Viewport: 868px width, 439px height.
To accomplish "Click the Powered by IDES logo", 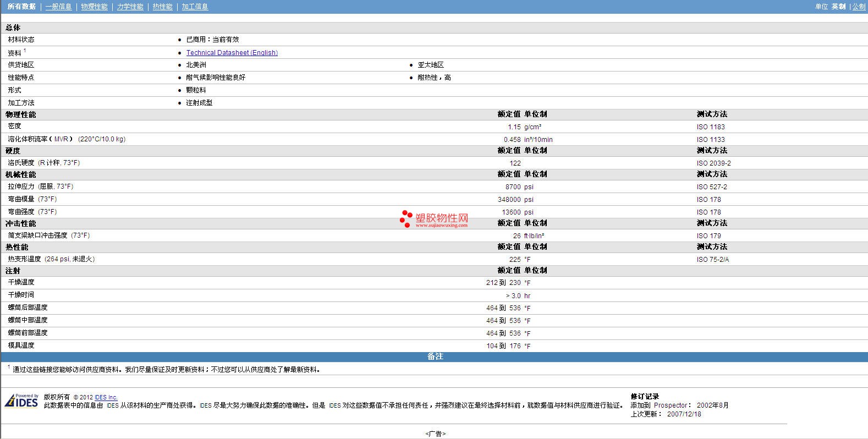I will tap(21, 400).
